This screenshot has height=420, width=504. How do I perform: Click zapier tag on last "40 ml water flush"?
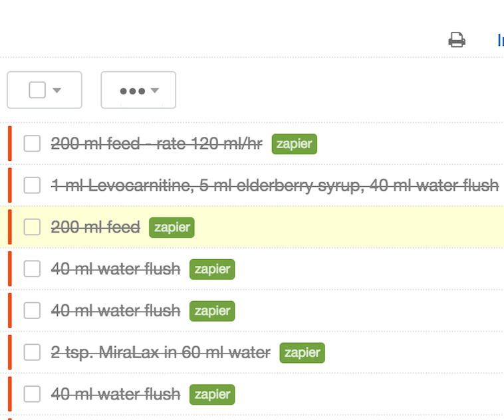click(x=211, y=394)
